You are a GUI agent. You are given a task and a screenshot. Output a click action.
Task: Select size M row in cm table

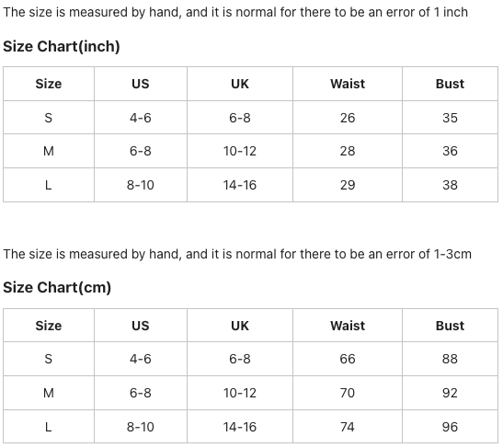click(250, 393)
